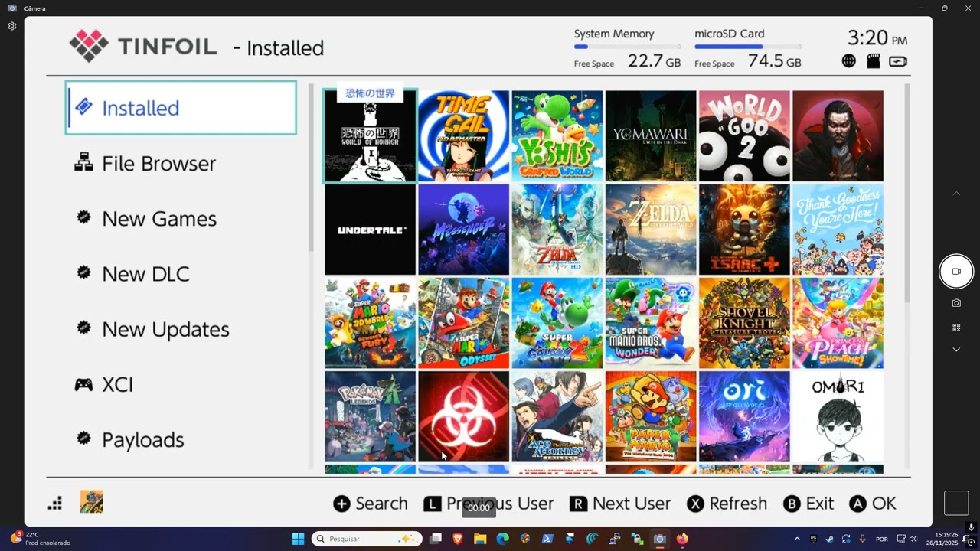Click the Refresh X button
The width and height of the screenshot is (980, 551).
(727, 504)
